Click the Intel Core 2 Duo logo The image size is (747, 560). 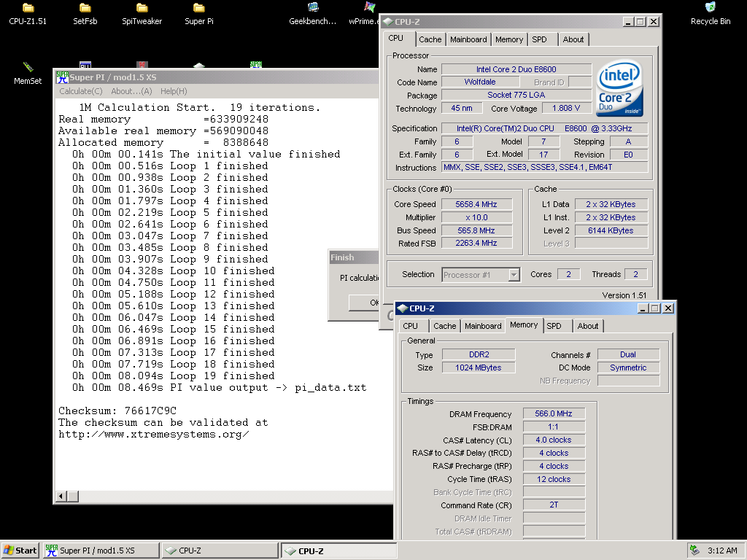pos(619,88)
